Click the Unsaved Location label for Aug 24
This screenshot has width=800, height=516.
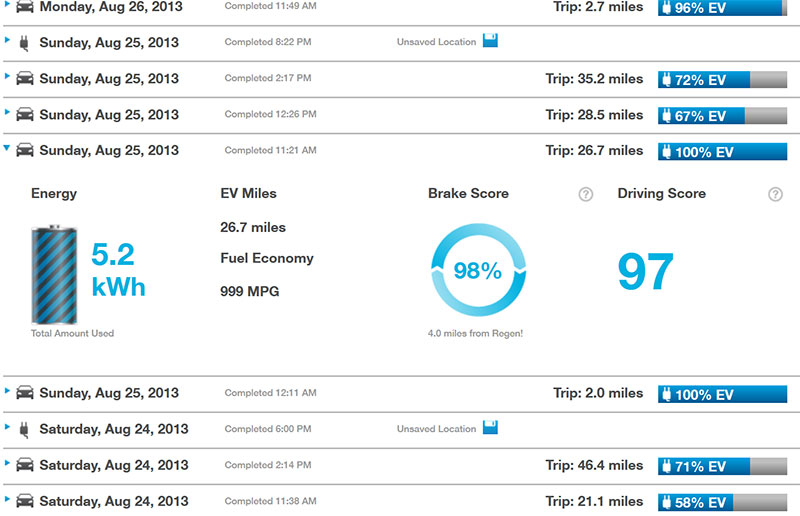tap(436, 430)
